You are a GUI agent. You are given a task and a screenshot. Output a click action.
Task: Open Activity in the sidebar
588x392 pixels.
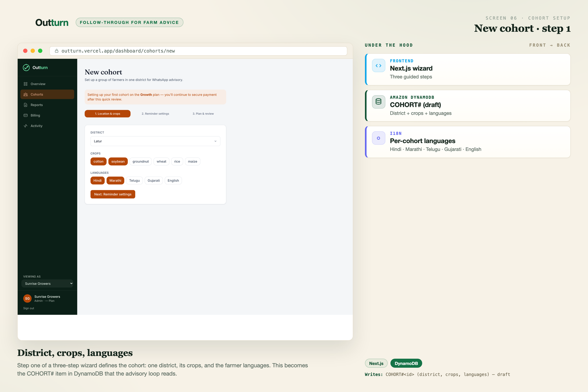[47, 126]
